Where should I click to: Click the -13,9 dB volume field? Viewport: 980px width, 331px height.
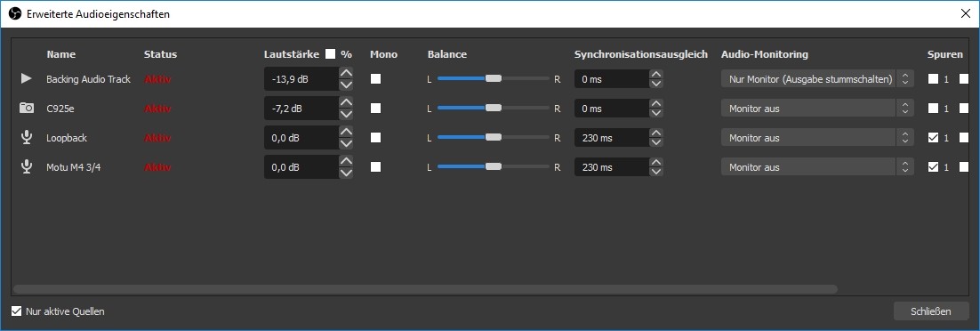coord(301,79)
